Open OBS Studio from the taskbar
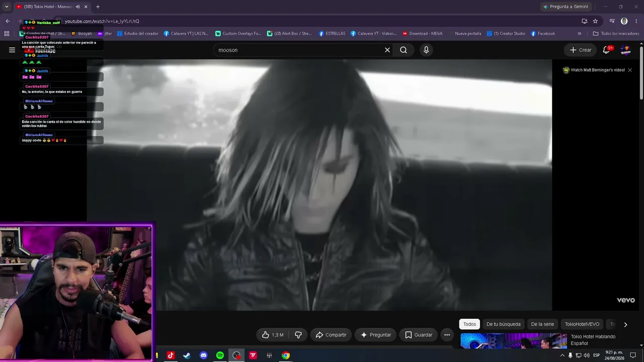Screen dimensions: 644x362 [236, 355]
